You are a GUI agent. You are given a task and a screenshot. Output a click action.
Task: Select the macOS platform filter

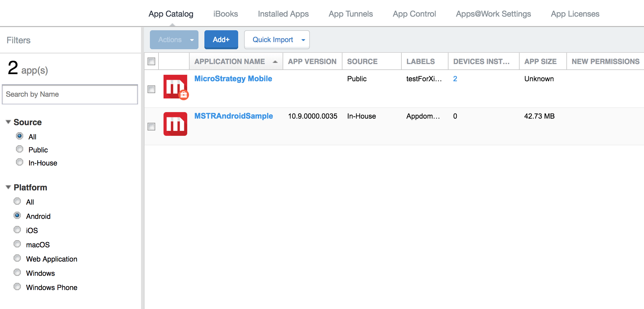[x=17, y=244]
